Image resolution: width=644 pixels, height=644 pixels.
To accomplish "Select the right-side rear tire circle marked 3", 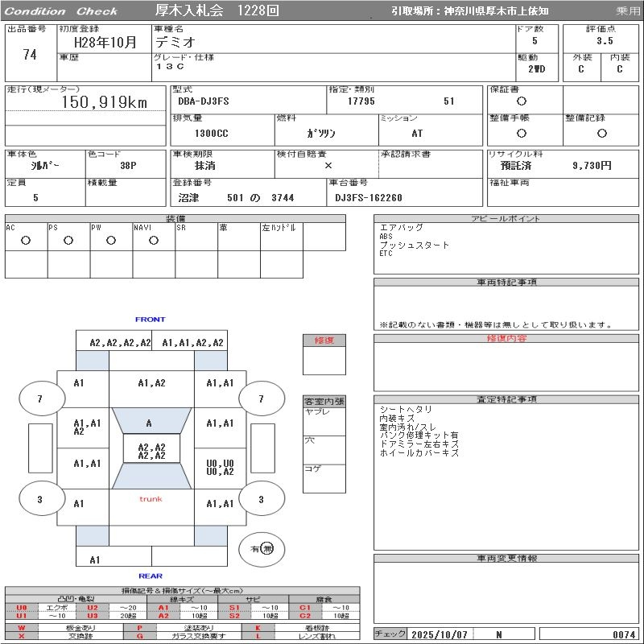I will (x=260, y=500).
